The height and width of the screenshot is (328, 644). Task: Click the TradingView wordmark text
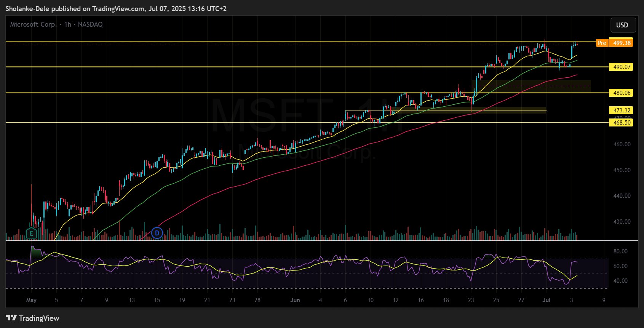[39, 318]
